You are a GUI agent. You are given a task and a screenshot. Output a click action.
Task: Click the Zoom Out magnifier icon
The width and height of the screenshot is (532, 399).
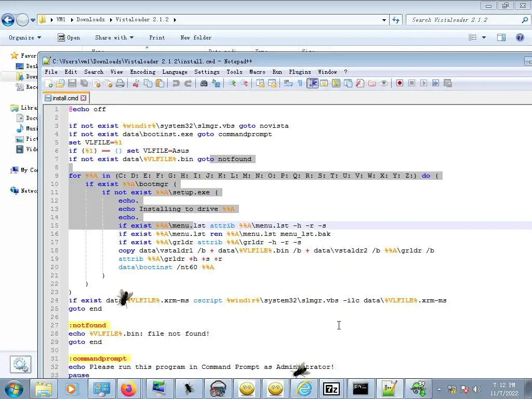[244, 83]
